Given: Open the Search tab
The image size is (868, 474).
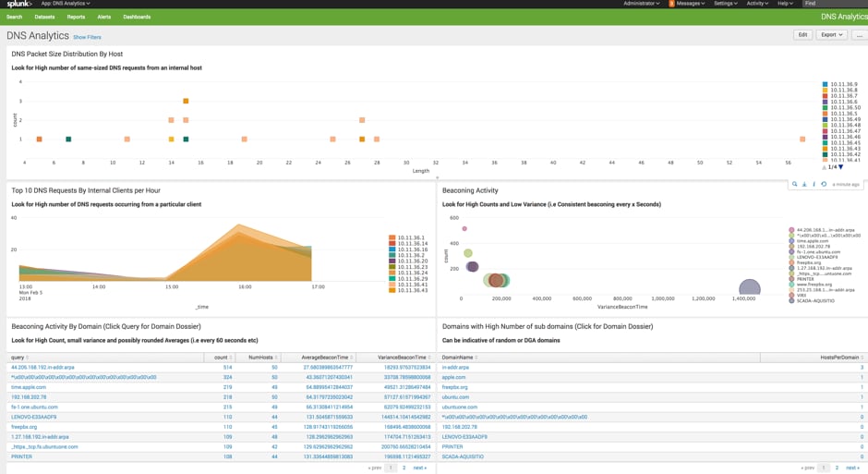Looking at the screenshot, I should [15, 17].
